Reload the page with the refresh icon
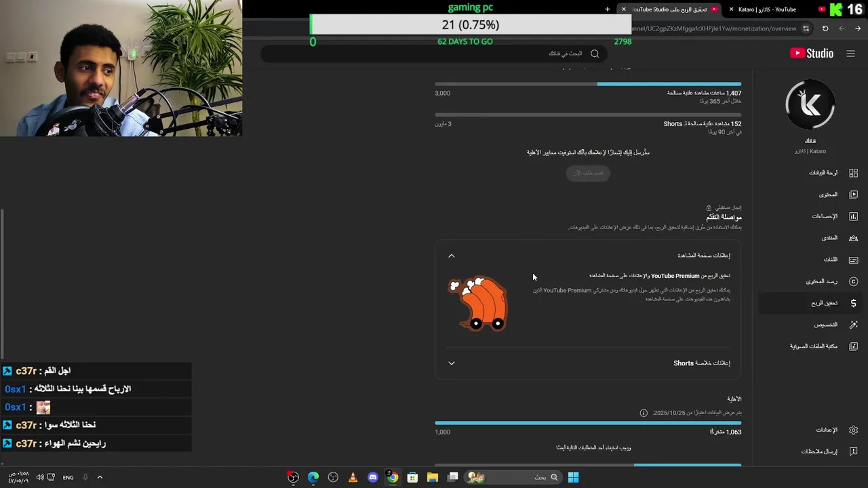868x488 pixels. point(825,28)
